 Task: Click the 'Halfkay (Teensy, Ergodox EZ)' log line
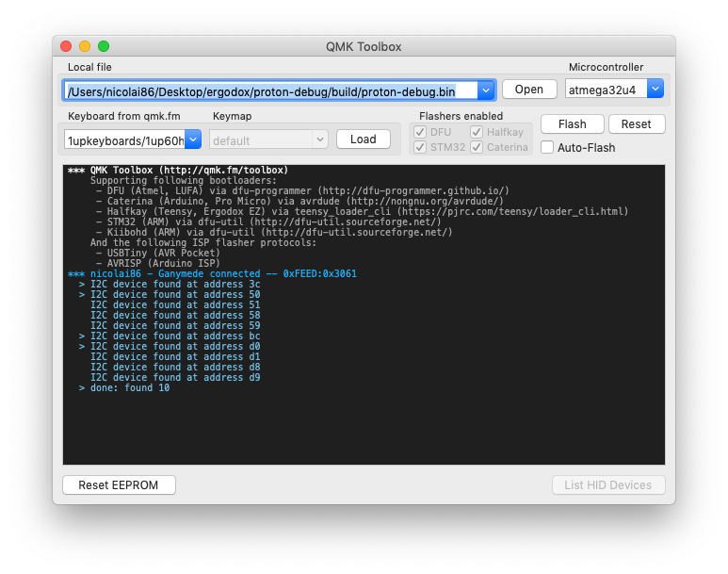363,211
